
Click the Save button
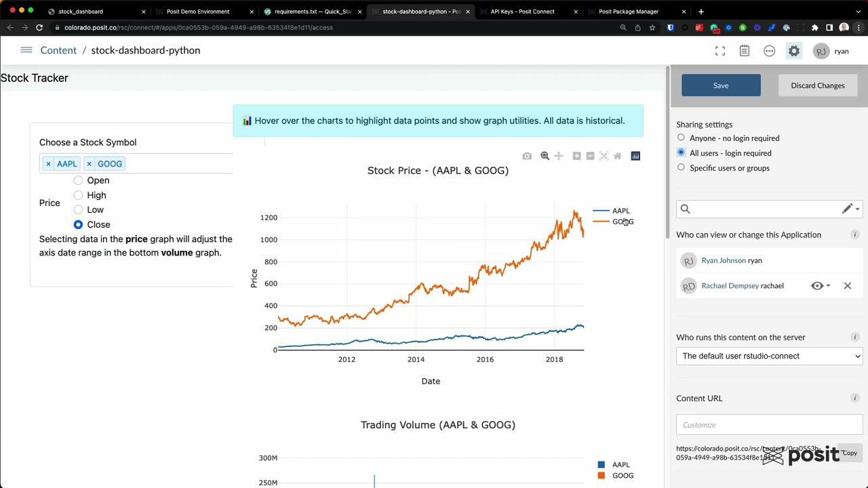coord(721,85)
